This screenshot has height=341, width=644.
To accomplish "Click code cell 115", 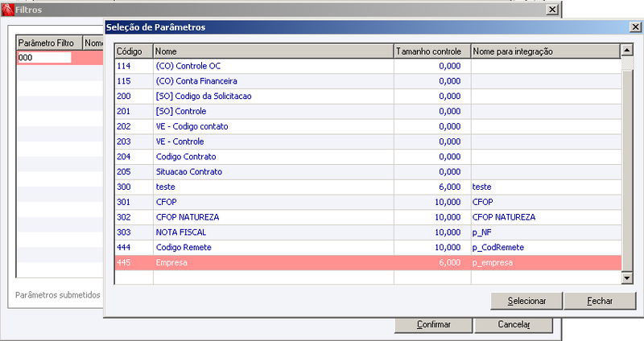I will [134, 81].
